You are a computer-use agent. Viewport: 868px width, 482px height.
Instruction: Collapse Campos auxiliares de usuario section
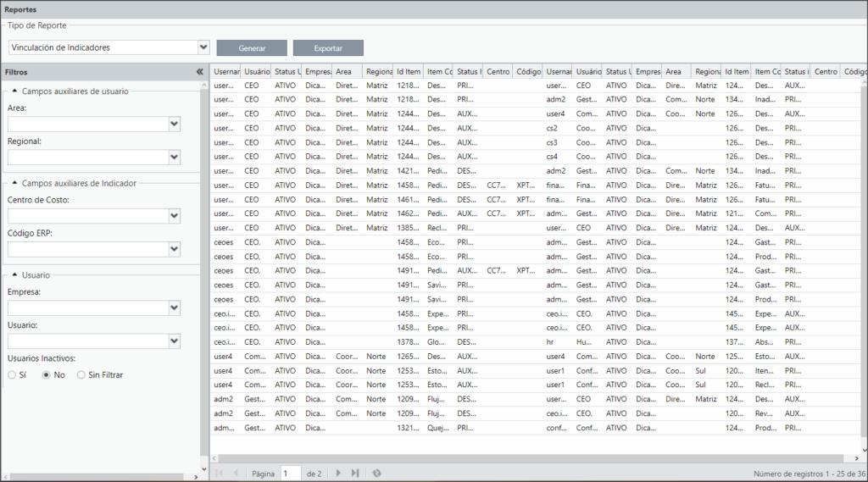(x=14, y=91)
